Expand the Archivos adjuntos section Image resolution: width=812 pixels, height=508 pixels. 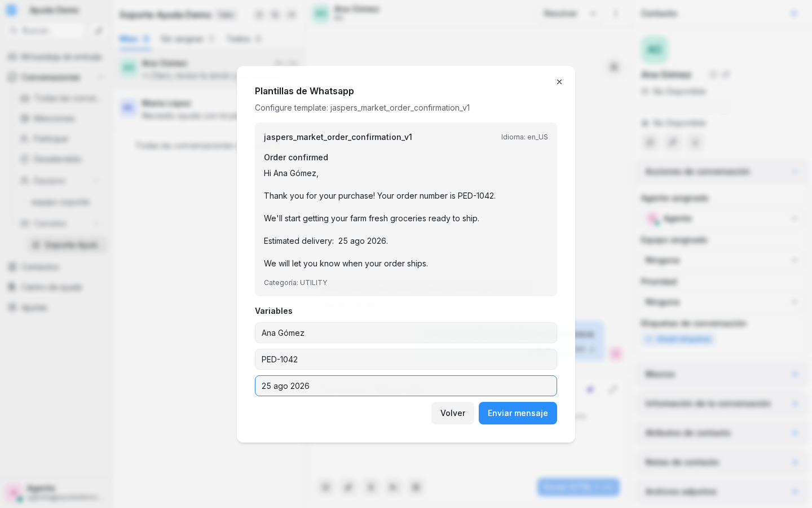click(x=723, y=492)
